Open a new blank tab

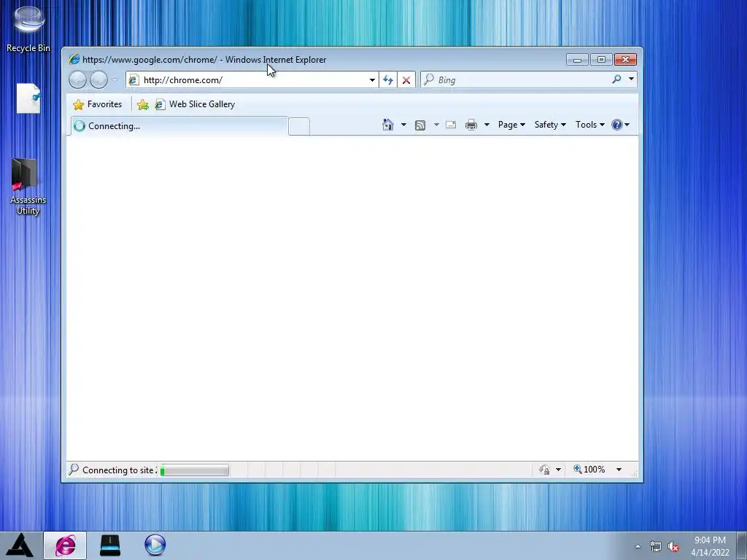click(299, 127)
